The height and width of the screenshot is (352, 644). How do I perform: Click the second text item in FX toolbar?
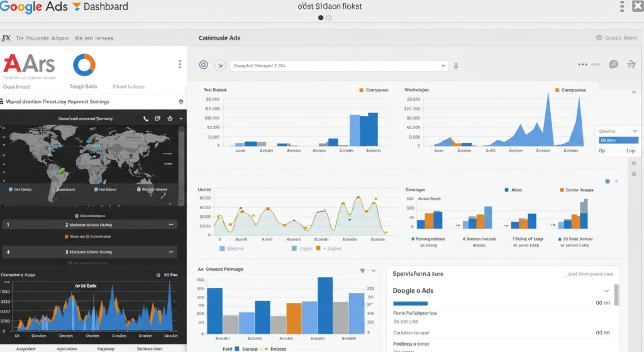pos(94,38)
